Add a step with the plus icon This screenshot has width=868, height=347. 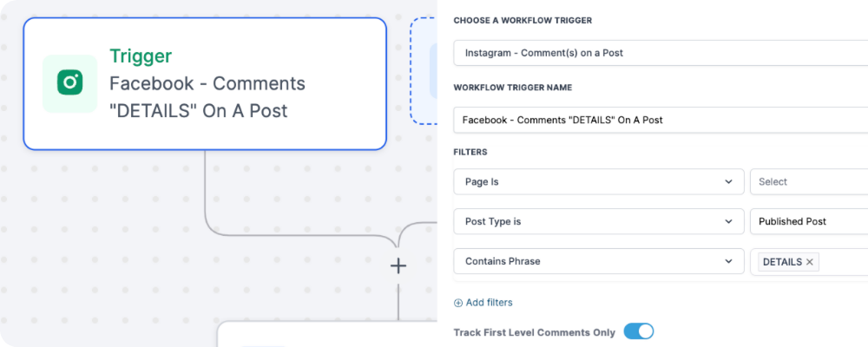click(x=398, y=266)
